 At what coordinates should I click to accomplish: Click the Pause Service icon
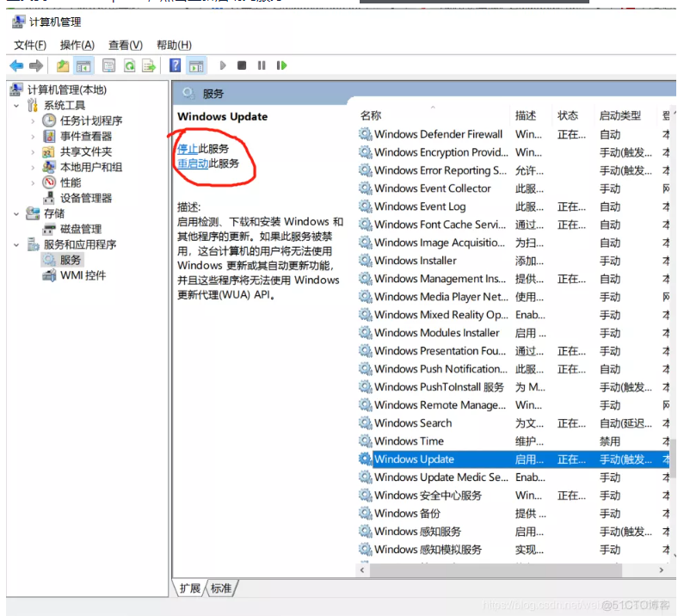[x=262, y=66]
